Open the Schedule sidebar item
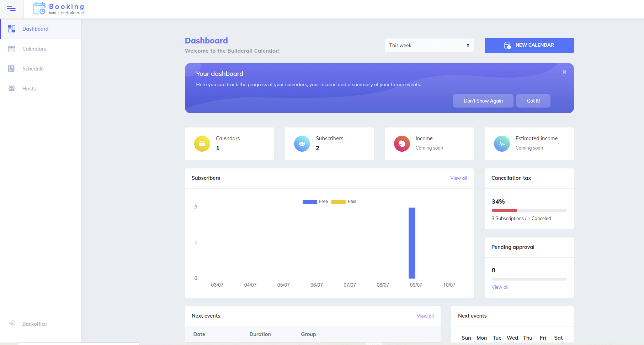This screenshot has height=345, width=644. tap(33, 69)
